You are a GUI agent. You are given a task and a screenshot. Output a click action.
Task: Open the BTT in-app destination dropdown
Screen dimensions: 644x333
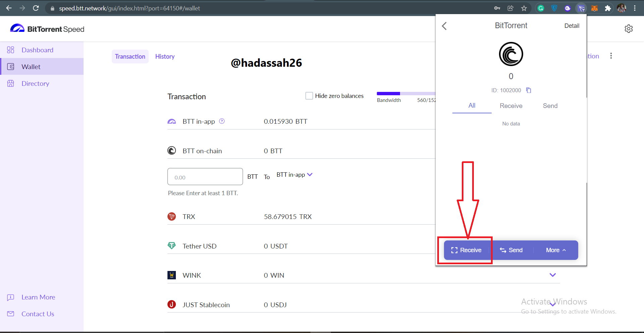294,175
